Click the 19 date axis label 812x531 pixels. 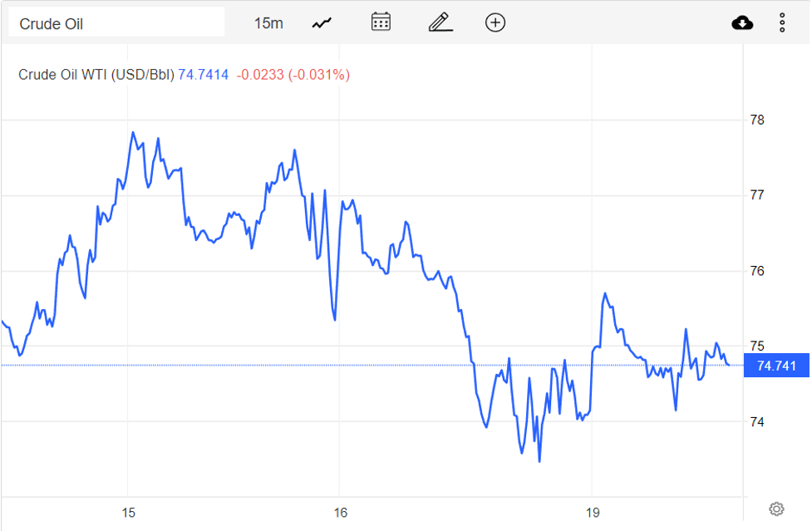pyautogui.click(x=591, y=513)
